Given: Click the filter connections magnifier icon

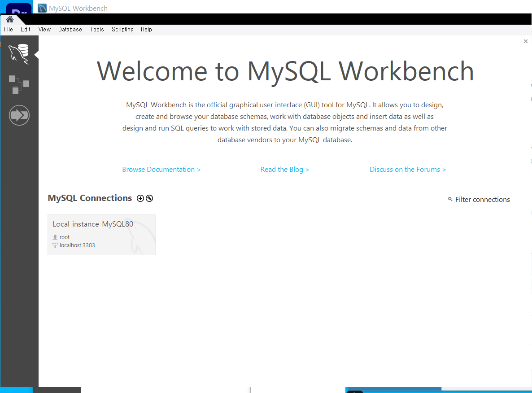Looking at the screenshot, I should pos(450,199).
